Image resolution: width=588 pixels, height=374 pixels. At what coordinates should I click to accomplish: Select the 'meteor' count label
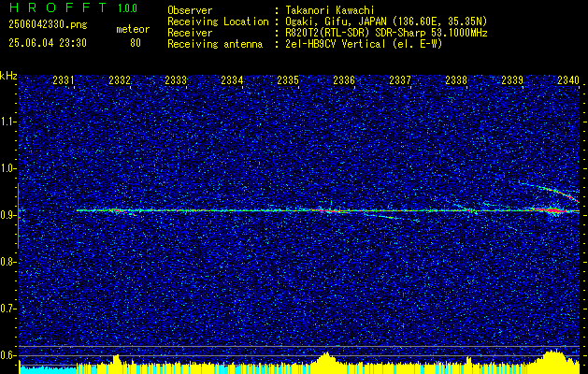(133, 29)
